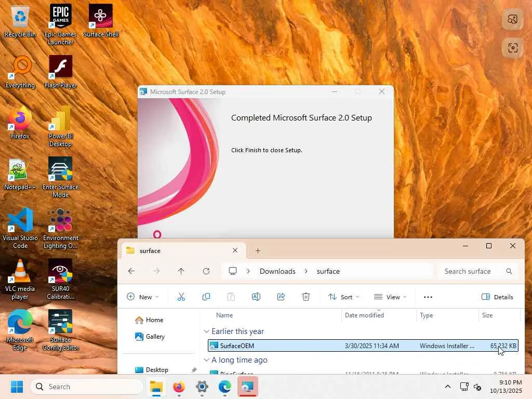Select Microsoft Edge desktop shortcut
Viewport: 532px width, 399px height.
20,330
